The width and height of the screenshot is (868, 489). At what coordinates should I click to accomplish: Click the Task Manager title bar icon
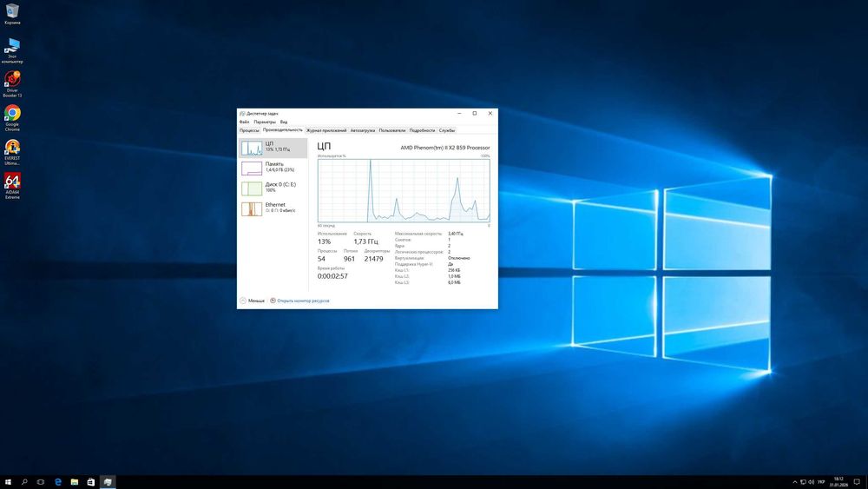pyautogui.click(x=242, y=114)
